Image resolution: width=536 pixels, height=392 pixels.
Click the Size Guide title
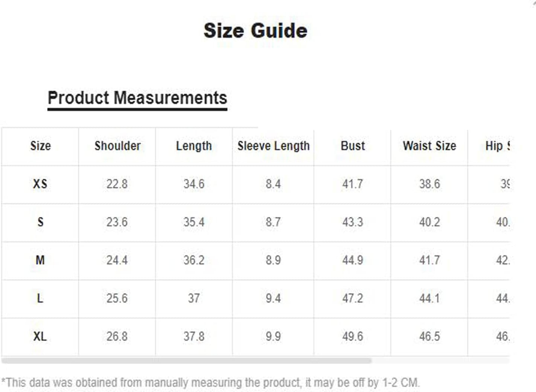256,31
